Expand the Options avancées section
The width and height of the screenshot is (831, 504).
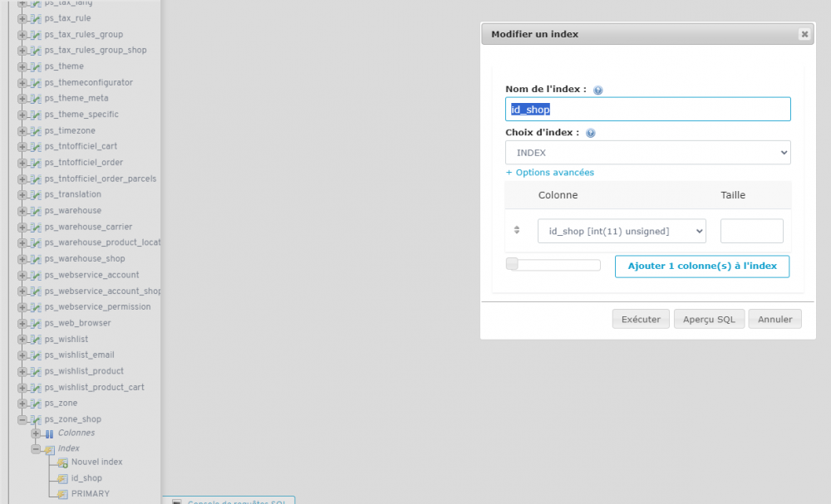click(x=549, y=173)
